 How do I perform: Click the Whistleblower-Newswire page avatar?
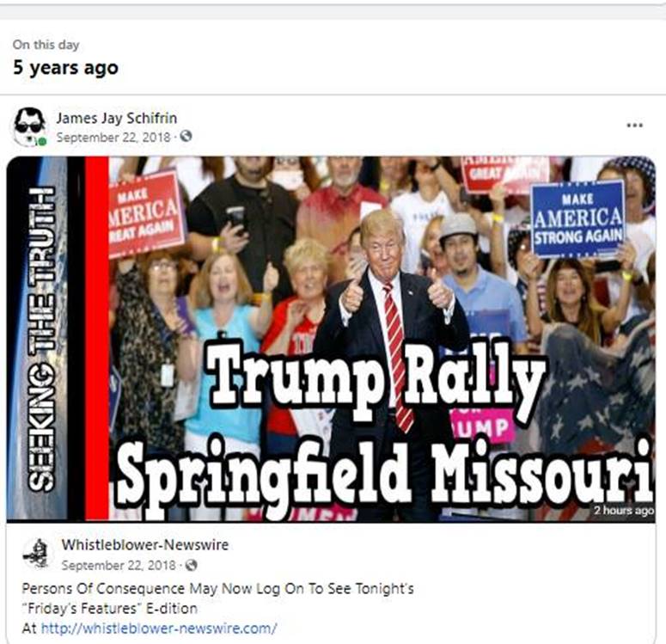38,553
